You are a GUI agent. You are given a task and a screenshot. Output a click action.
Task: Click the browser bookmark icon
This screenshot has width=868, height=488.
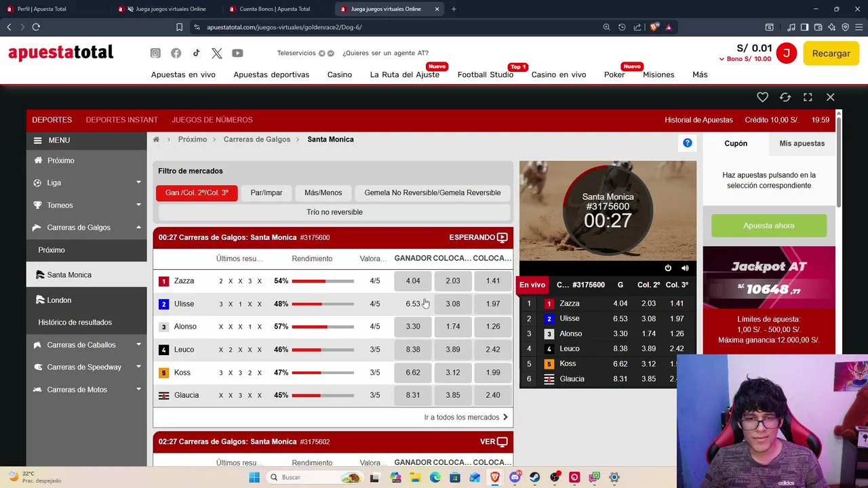coord(179,27)
